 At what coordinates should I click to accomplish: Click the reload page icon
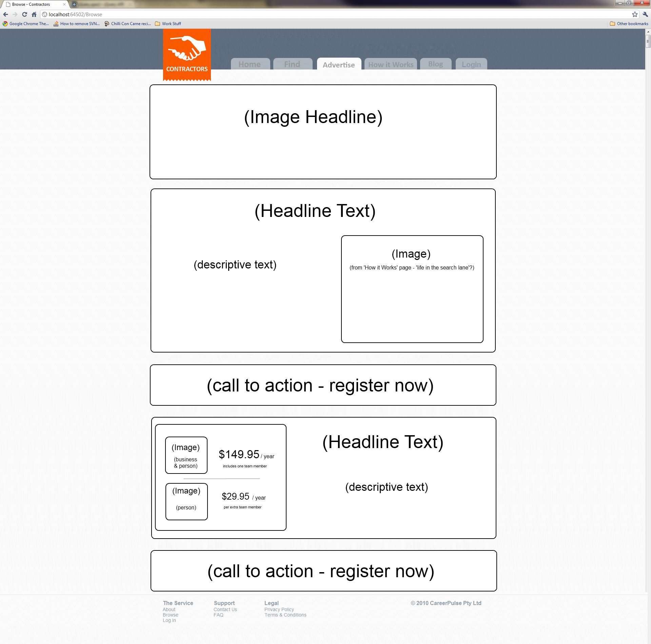click(24, 15)
